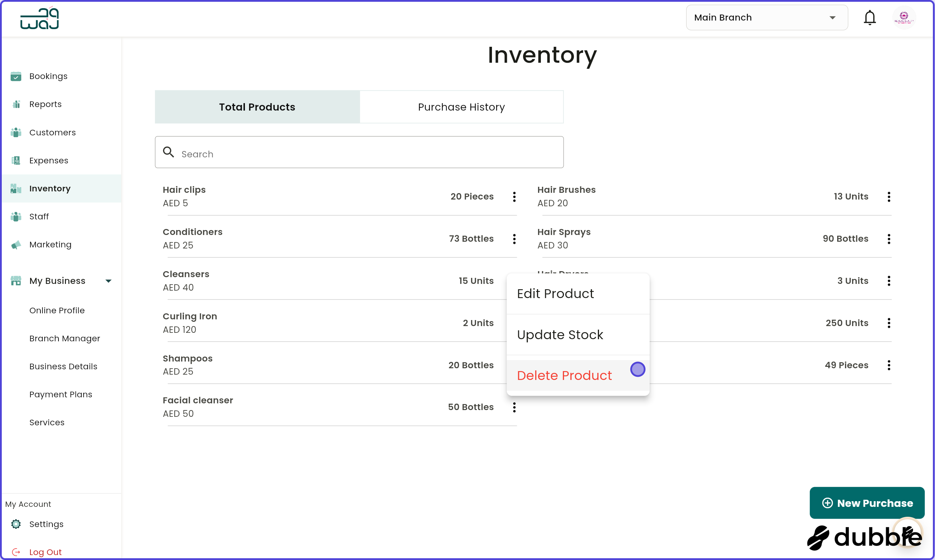Viewport: 935px width, 560px height.
Task: Select the Reports icon in the sidebar
Action: click(x=16, y=104)
